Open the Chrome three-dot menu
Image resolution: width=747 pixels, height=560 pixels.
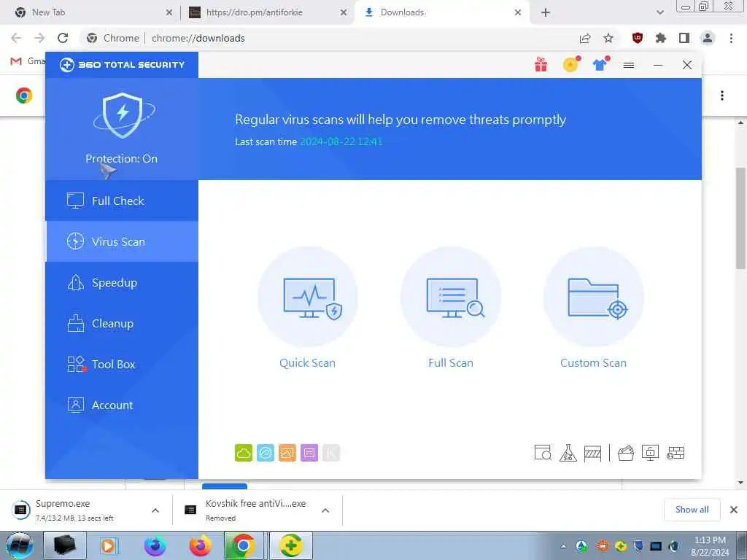pos(731,38)
